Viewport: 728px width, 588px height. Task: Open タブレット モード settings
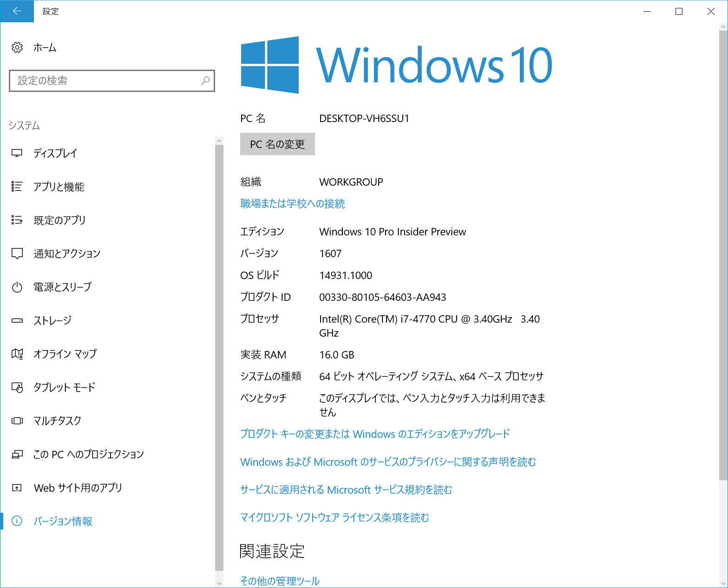(x=17, y=387)
